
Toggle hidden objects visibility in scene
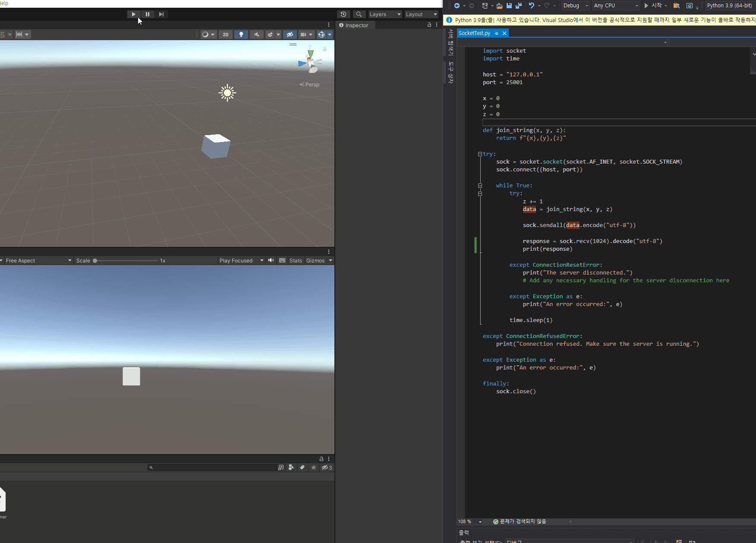pyautogui.click(x=290, y=35)
